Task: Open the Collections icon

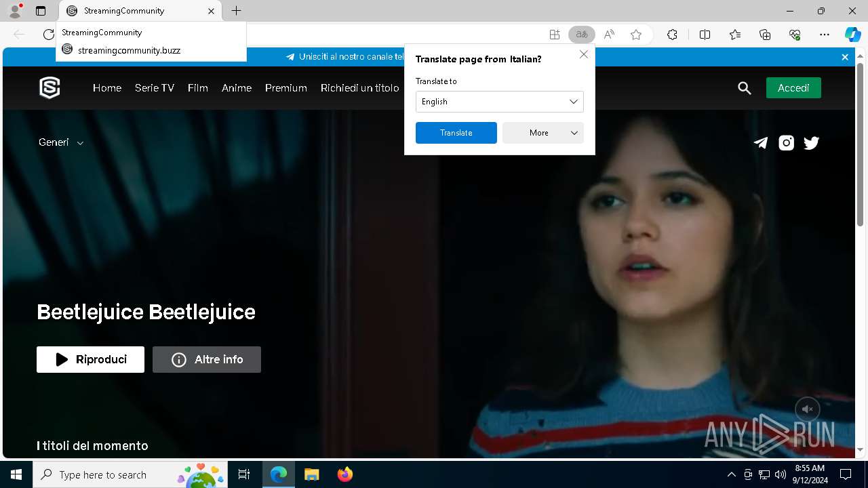Action: [x=765, y=35]
